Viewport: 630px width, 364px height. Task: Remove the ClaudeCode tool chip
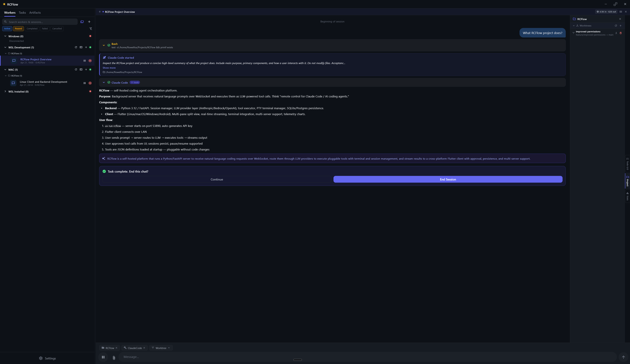(x=144, y=348)
